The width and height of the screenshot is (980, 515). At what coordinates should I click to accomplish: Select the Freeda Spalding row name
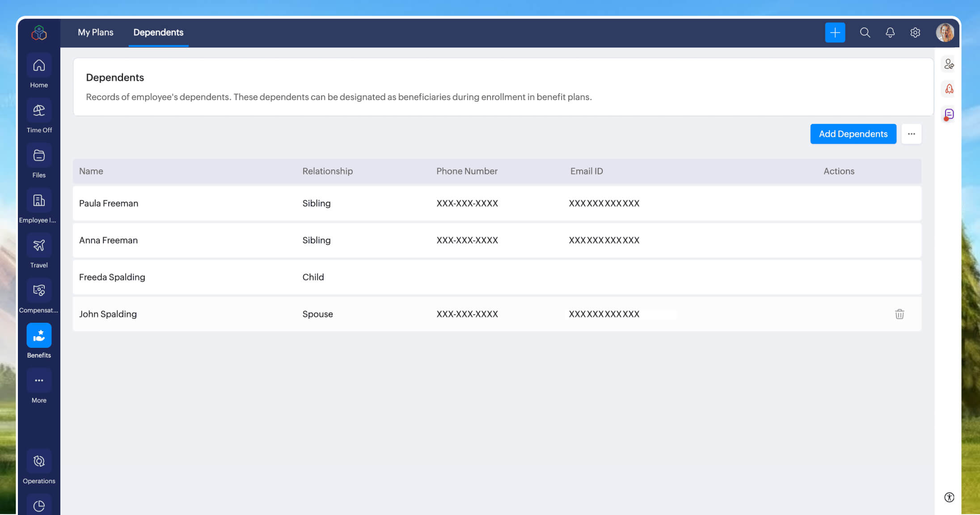coord(112,277)
